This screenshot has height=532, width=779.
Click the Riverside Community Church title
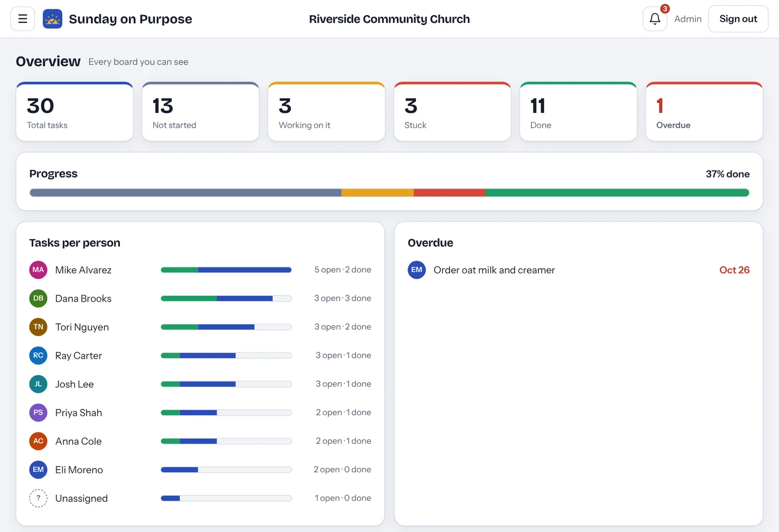(389, 19)
